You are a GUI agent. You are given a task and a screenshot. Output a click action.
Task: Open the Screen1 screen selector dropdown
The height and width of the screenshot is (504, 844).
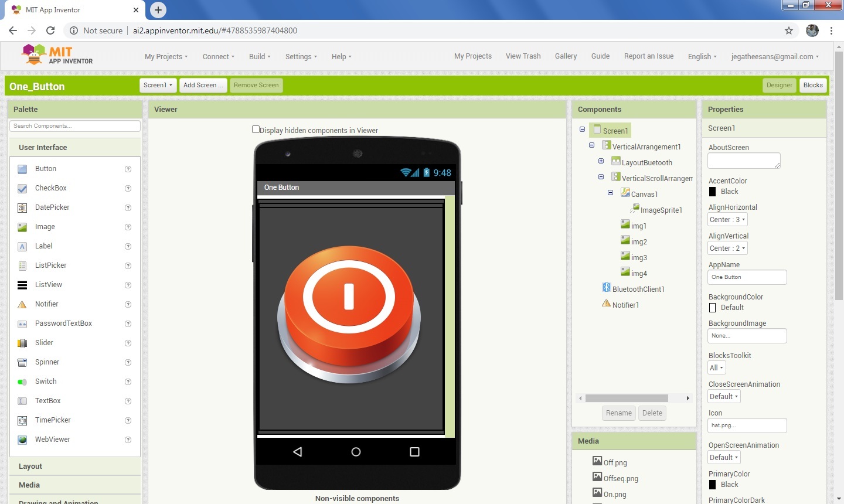[158, 86]
